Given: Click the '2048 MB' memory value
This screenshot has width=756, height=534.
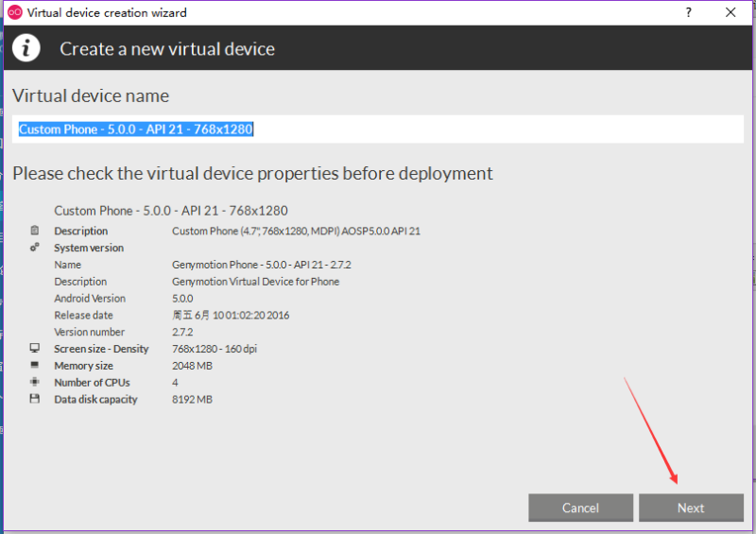Looking at the screenshot, I should coord(193,366).
